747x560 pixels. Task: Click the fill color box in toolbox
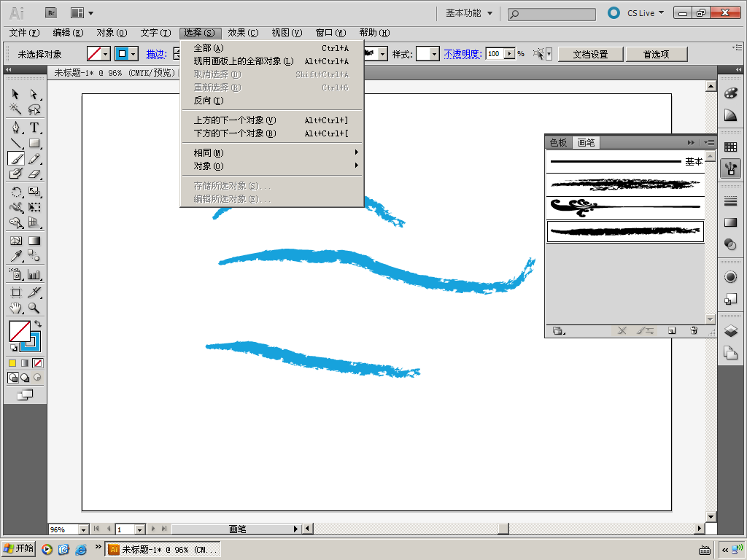(20, 331)
